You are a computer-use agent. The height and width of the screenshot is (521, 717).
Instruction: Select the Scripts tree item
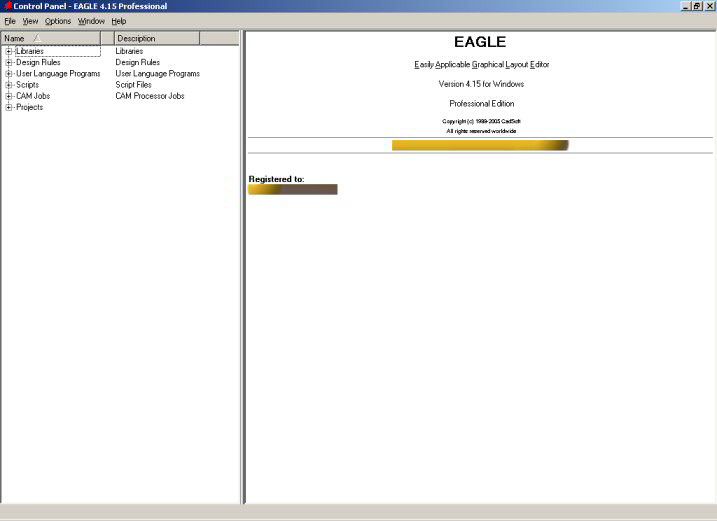pos(27,85)
